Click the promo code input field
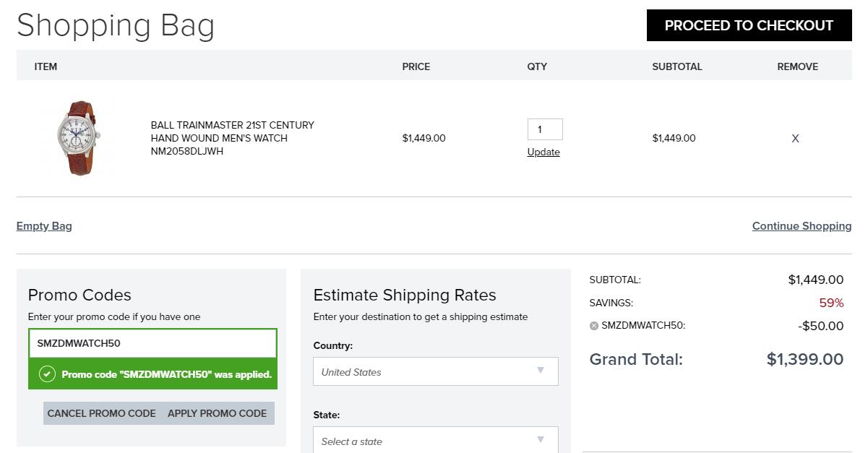This screenshot has height=453, width=868. click(x=152, y=343)
